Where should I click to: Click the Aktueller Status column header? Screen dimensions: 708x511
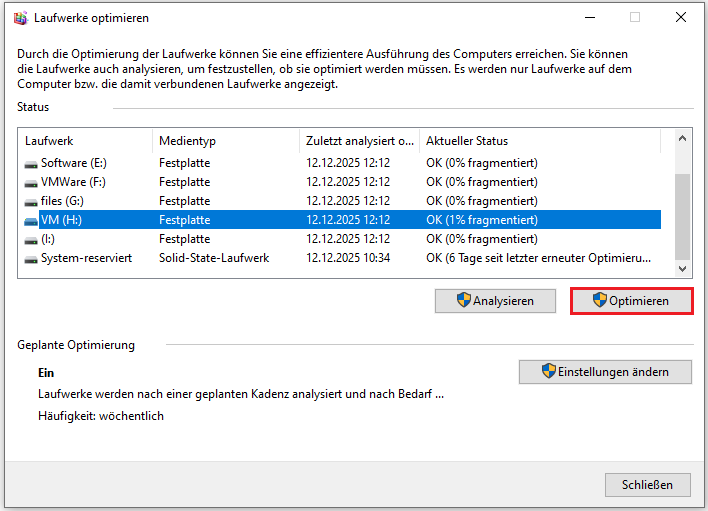(x=540, y=141)
